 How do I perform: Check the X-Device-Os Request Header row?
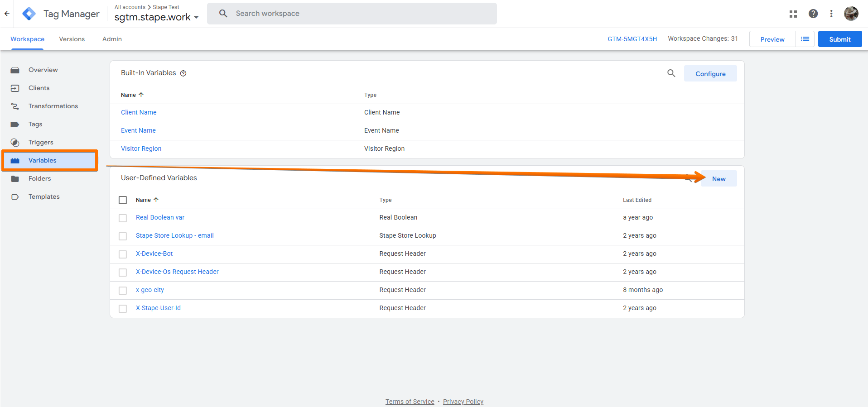tap(123, 273)
